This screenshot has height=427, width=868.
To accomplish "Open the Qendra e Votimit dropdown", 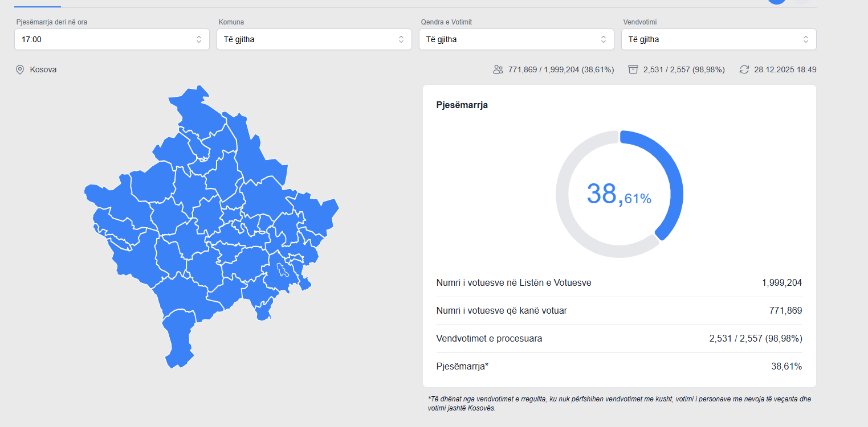I will tap(516, 39).
